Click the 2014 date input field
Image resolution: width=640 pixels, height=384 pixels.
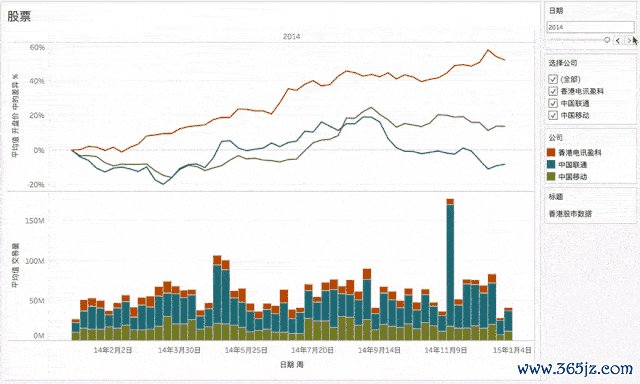click(590, 27)
